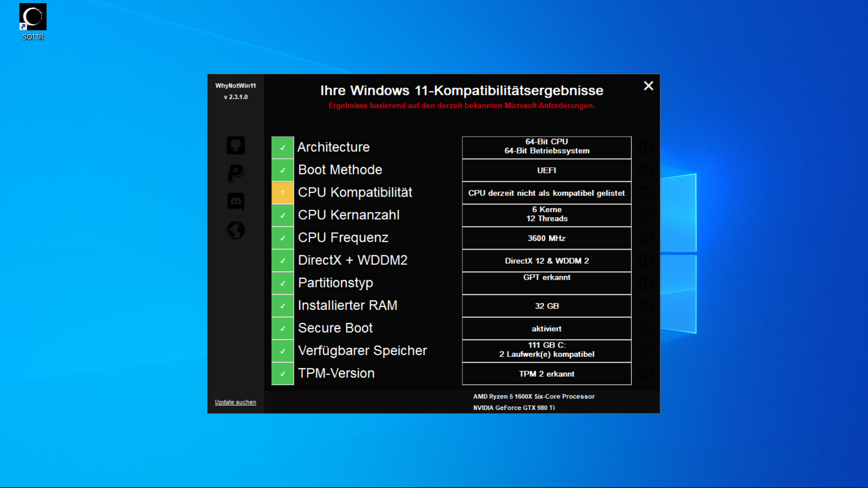This screenshot has width=868, height=488.
Task: Click the info icon for TPM-Version
Action: click(x=646, y=374)
